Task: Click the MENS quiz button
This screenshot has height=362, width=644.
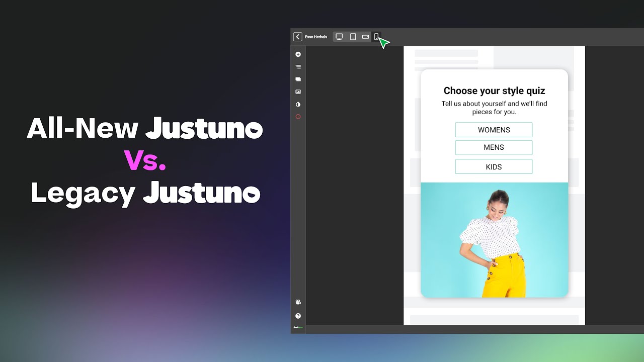Action: tap(494, 147)
